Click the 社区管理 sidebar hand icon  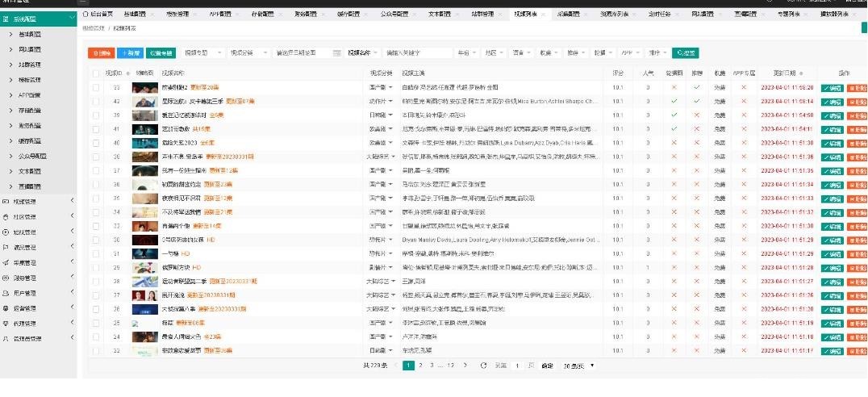pyautogui.click(x=6, y=217)
